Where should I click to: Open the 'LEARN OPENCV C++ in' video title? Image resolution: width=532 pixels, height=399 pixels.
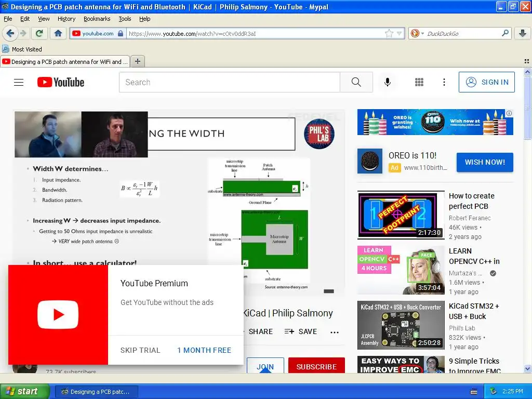click(474, 256)
